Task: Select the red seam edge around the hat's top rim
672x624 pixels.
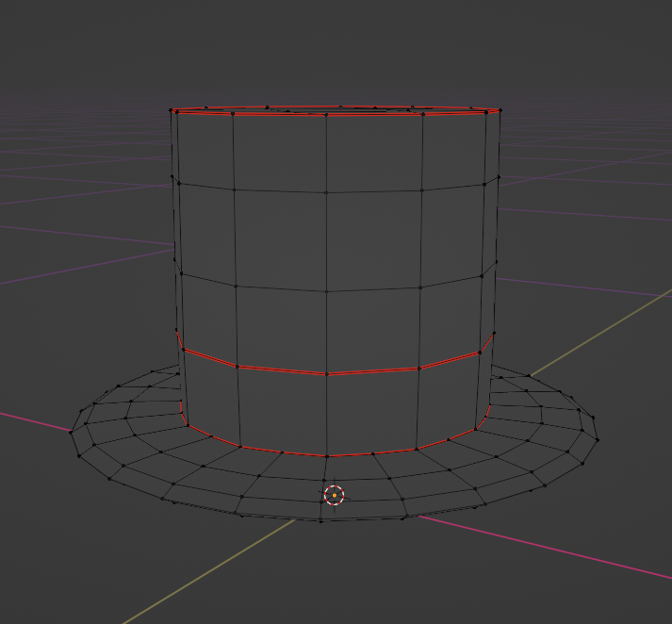Action: pyautogui.click(x=336, y=110)
